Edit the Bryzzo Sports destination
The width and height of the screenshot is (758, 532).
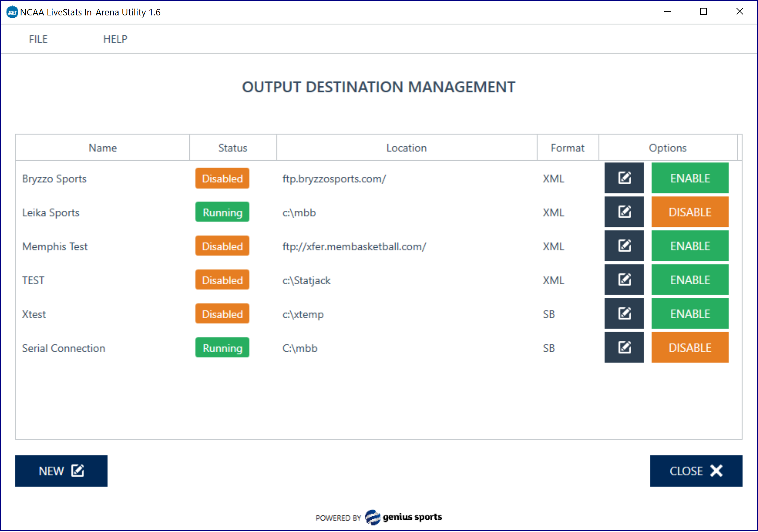(624, 178)
